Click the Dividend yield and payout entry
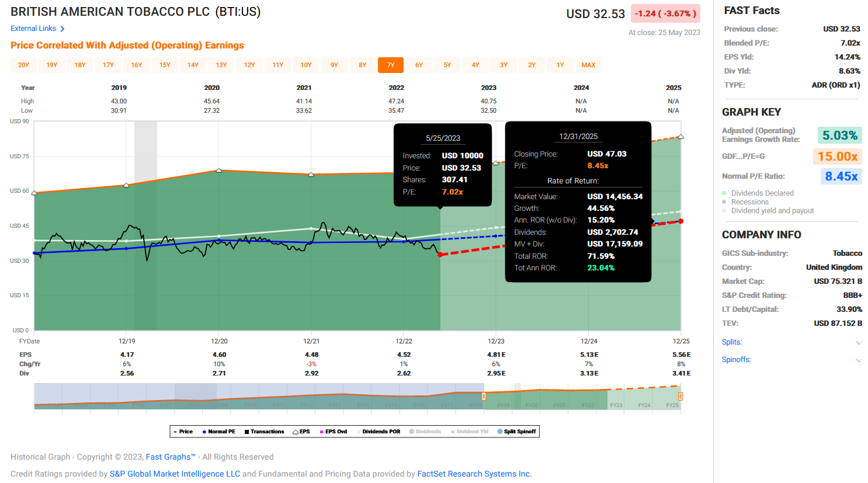The height and width of the screenshot is (483, 868). point(768,211)
